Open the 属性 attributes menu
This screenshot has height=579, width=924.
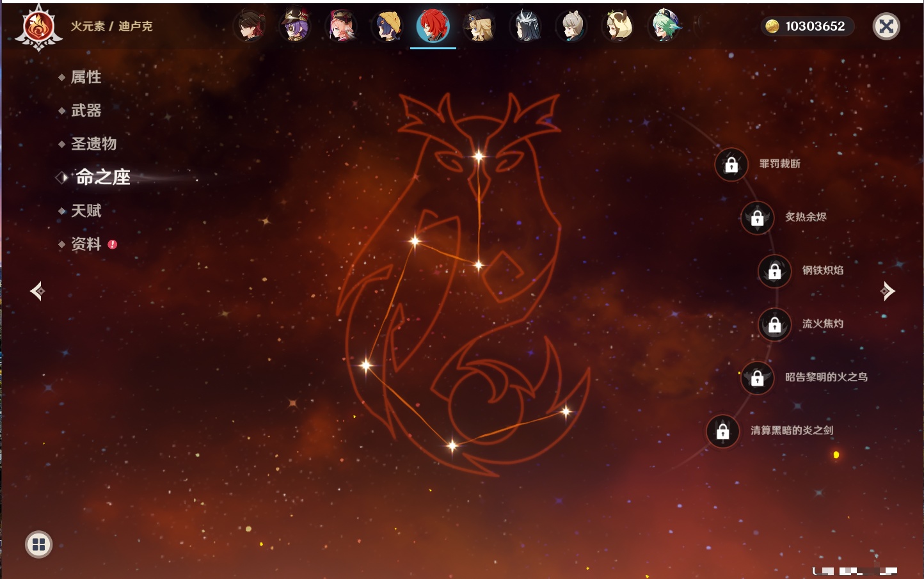(86, 77)
